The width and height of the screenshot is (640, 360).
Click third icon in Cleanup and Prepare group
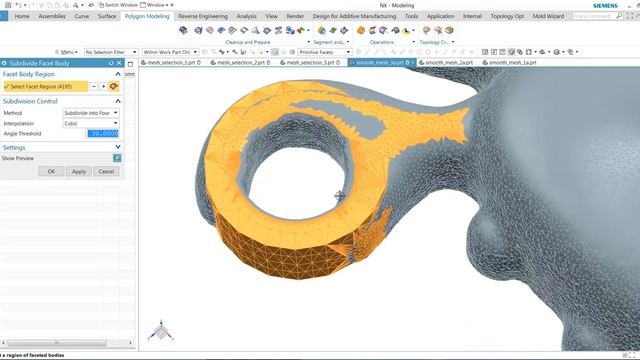click(x=221, y=30)
